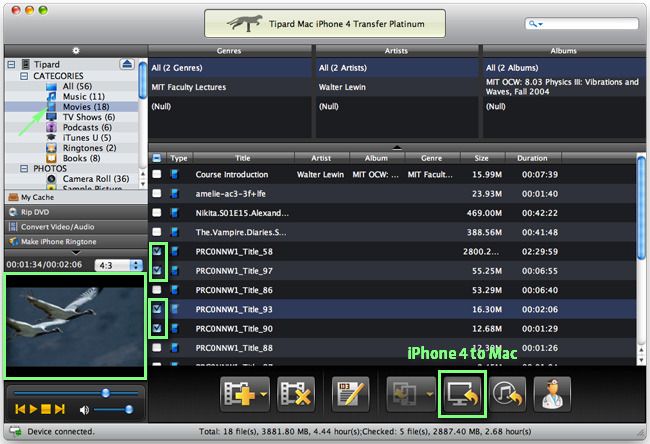This screenshot has height=444, width=650.
Task: Open the doctor repair tool icon
Action: click(x=552, y=394)
